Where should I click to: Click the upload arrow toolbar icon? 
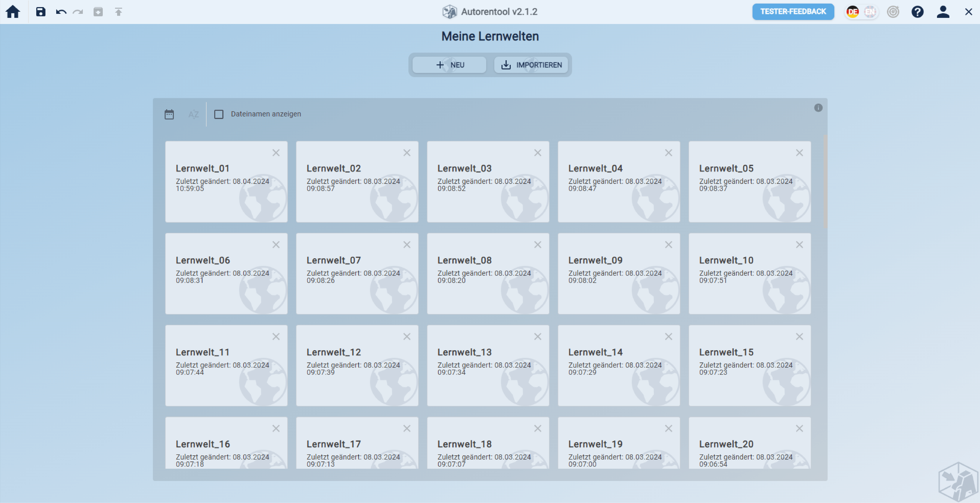click(118, 12)
